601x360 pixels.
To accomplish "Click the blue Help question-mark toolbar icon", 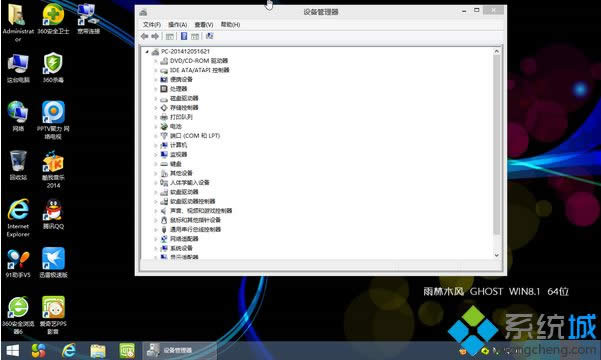I will pyautogui.click(x=184, y=36).
